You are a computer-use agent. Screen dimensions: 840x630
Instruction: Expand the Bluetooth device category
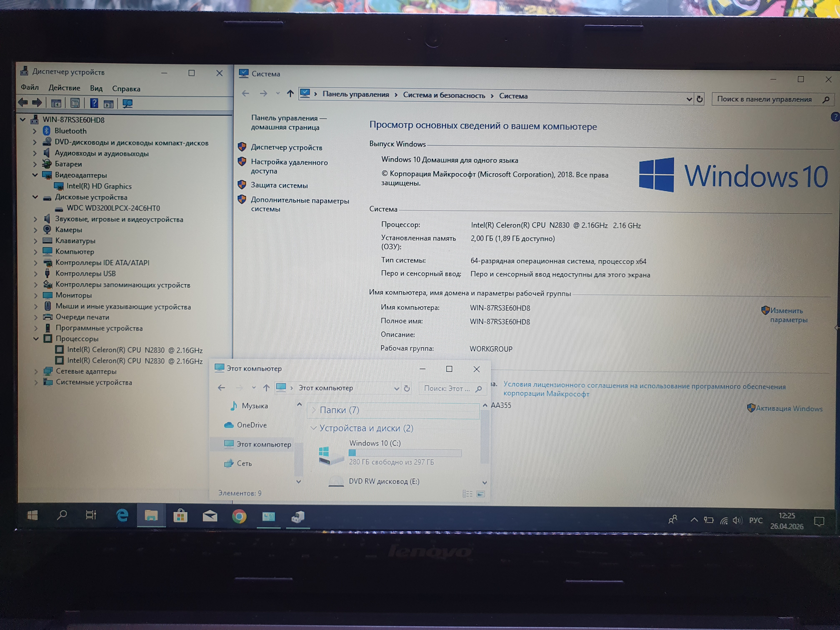tap(35, 131)
